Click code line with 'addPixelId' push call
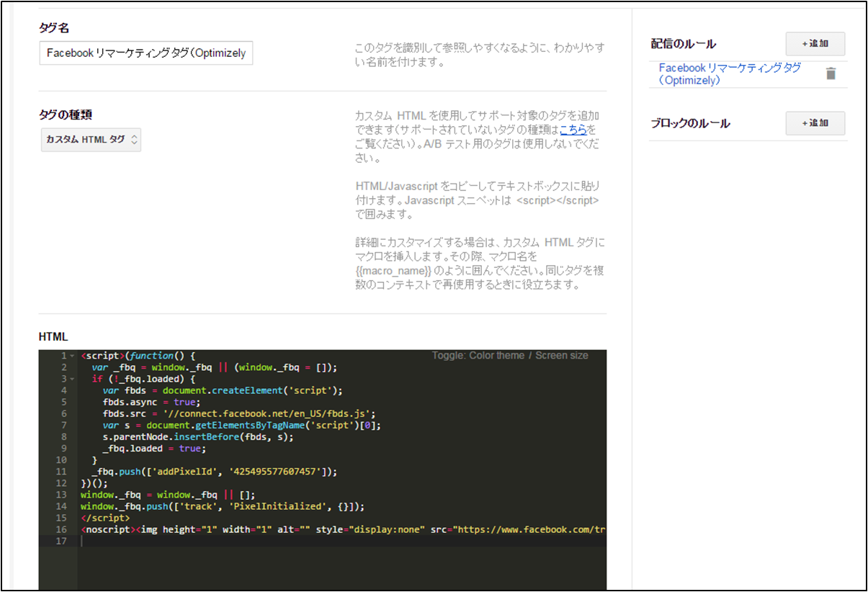Viewport: 868px width, 592px height. pos(215,471)
